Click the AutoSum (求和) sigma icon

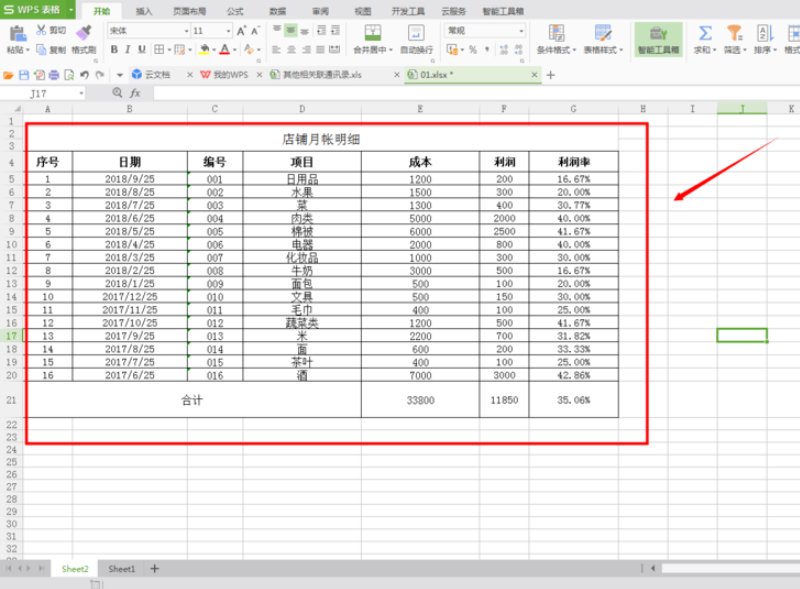(x=705, y=33)
